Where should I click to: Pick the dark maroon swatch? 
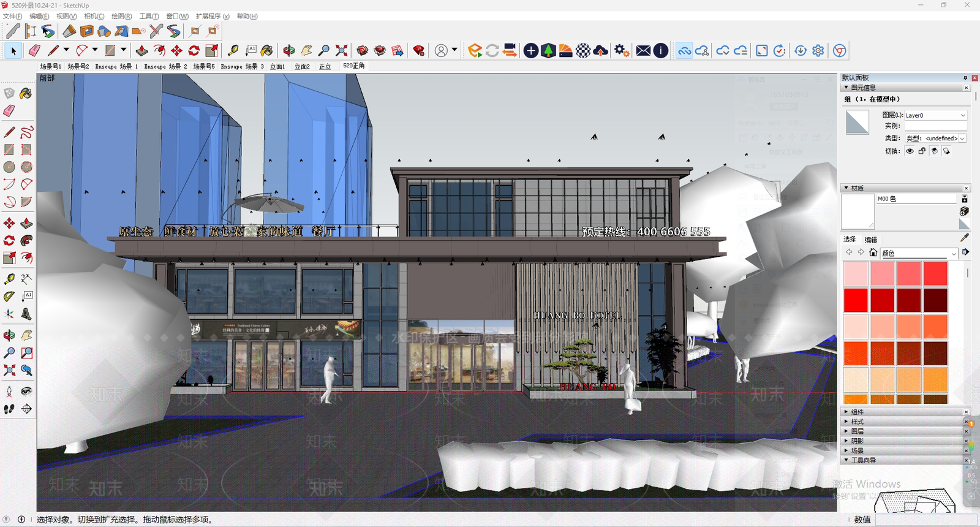[935, 300]
